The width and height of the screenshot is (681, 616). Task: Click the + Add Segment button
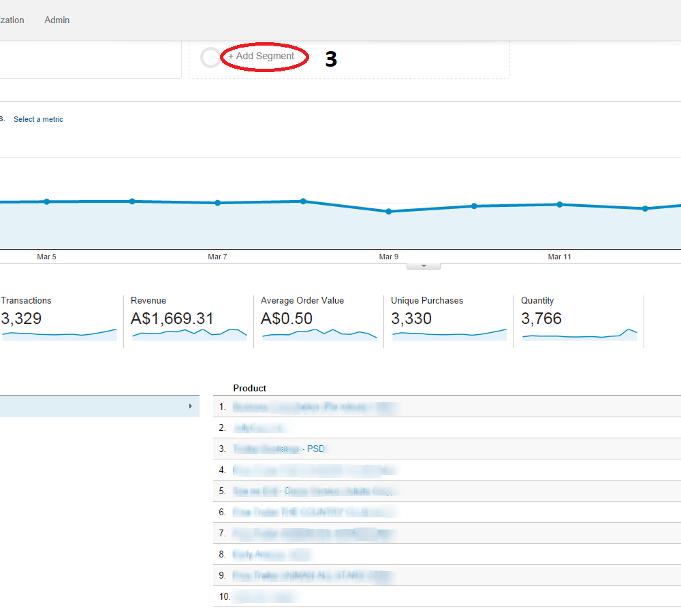pyautogui.click(x=262, y=56)
